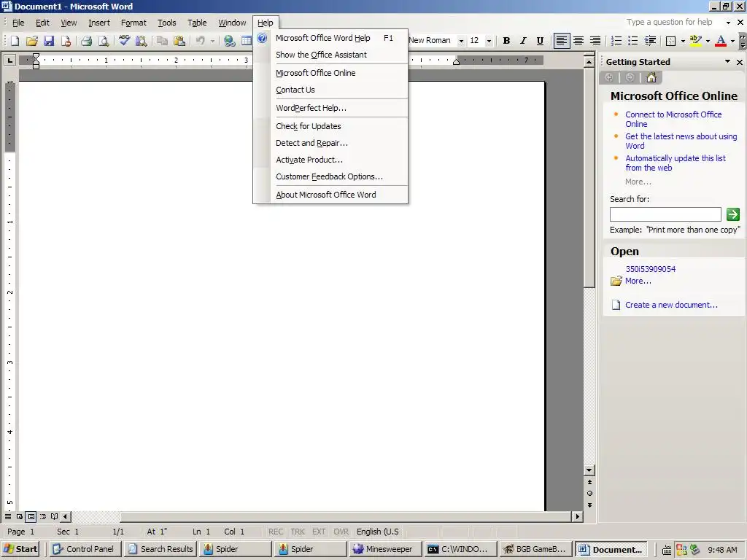Select Show the Office Assistant

tap(330, 55)
